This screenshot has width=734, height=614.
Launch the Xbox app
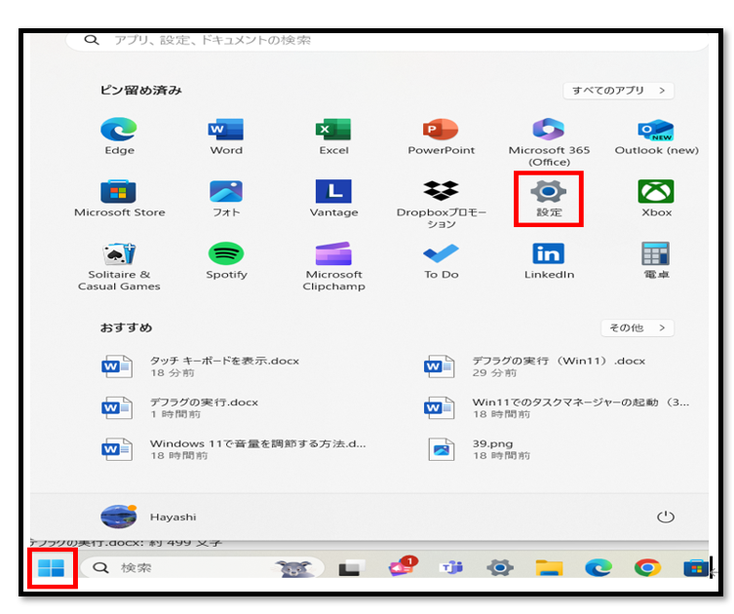(656, 198)
